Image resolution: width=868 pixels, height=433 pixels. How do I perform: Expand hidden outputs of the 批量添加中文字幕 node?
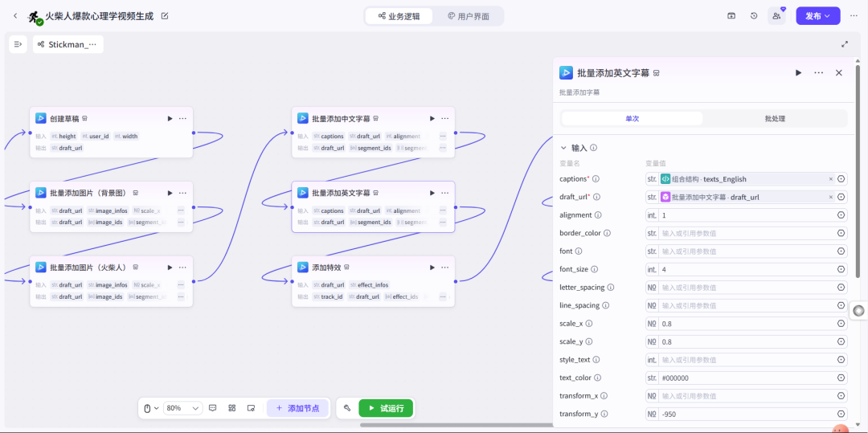pos(443,148)
